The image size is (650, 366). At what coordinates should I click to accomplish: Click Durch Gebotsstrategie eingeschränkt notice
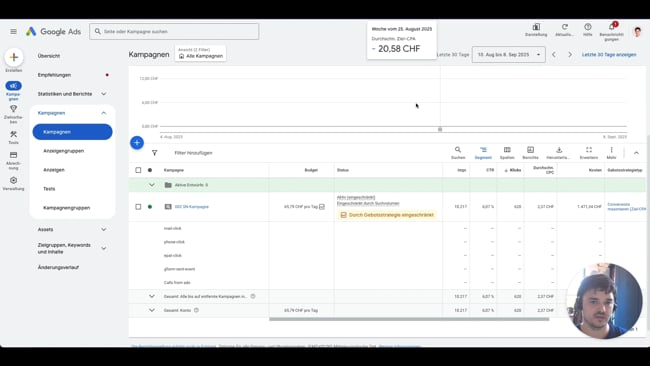point(387,215)
